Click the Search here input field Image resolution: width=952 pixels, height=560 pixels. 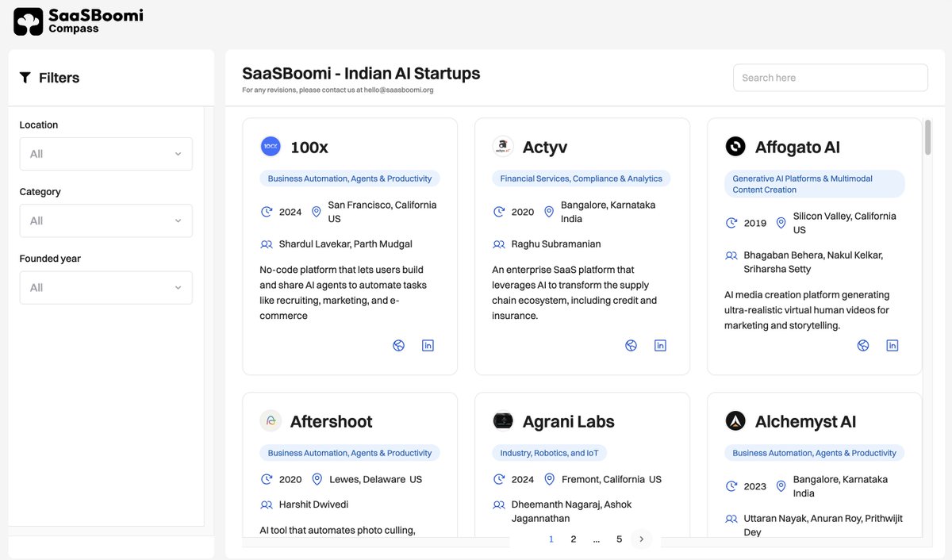[831, 78]
